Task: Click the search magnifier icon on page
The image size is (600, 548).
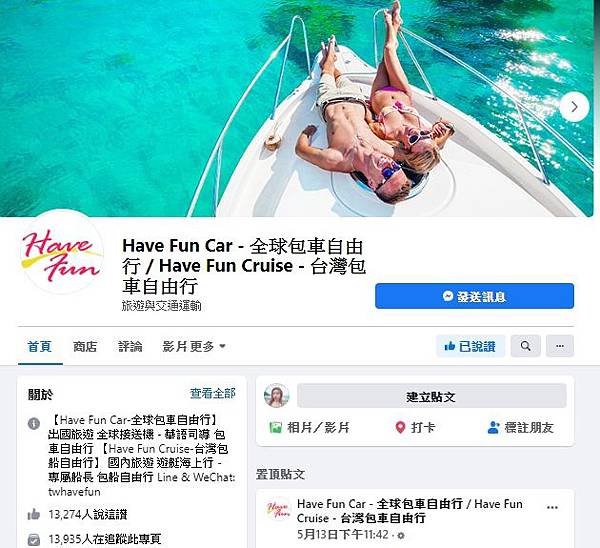Action: [526, 346]
